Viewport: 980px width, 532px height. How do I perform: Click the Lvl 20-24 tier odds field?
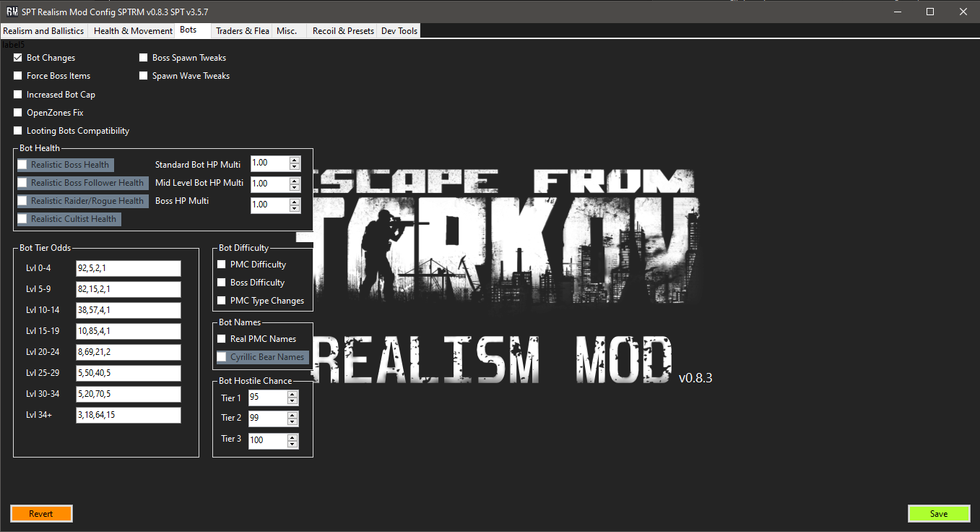tap(129, 352)
